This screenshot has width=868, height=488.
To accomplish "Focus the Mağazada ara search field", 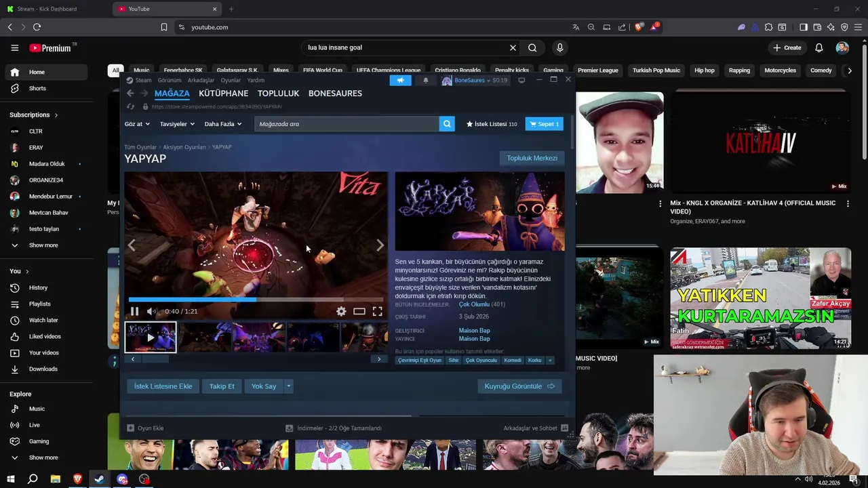I will (x=347, y=124).
